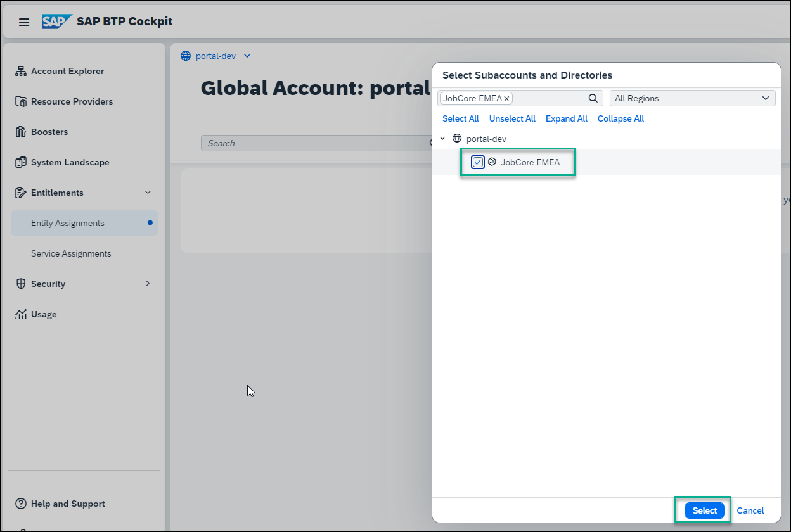
Task: Click the portal-dev tree row label
Action: point(486,138)
